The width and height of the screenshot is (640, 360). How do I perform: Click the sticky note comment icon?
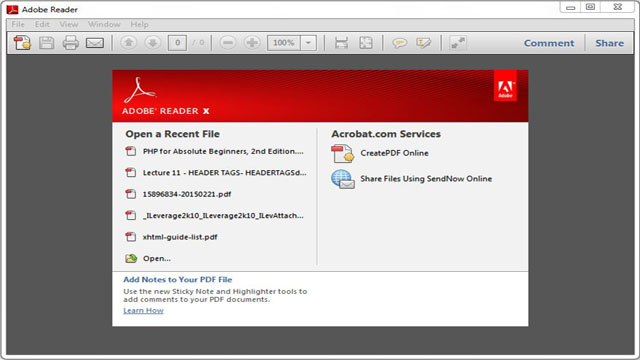tap(399, 43)
